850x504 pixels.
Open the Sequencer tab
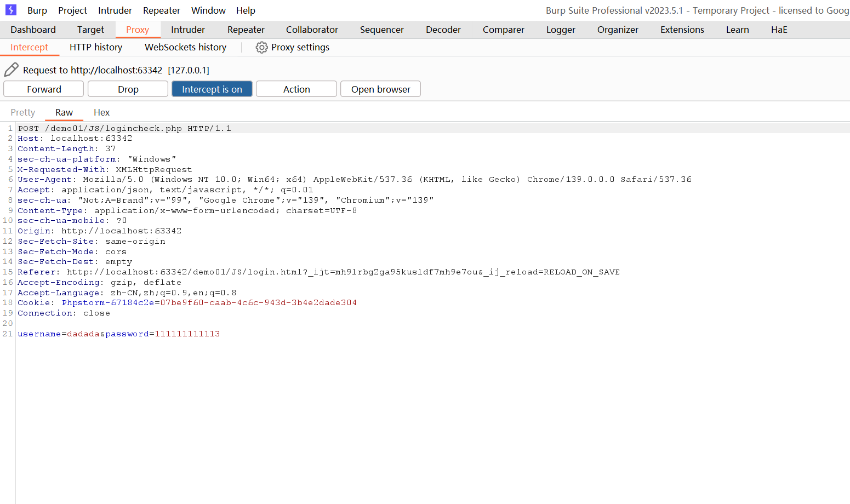click(x=382, y=30)
